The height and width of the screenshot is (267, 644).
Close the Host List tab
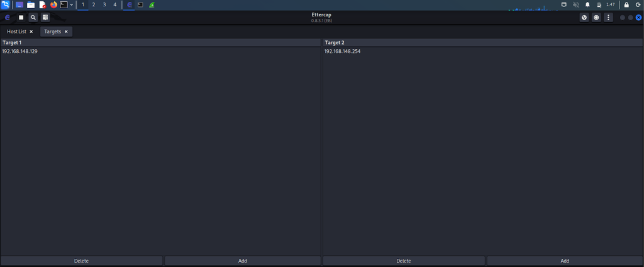coord(31,31)
